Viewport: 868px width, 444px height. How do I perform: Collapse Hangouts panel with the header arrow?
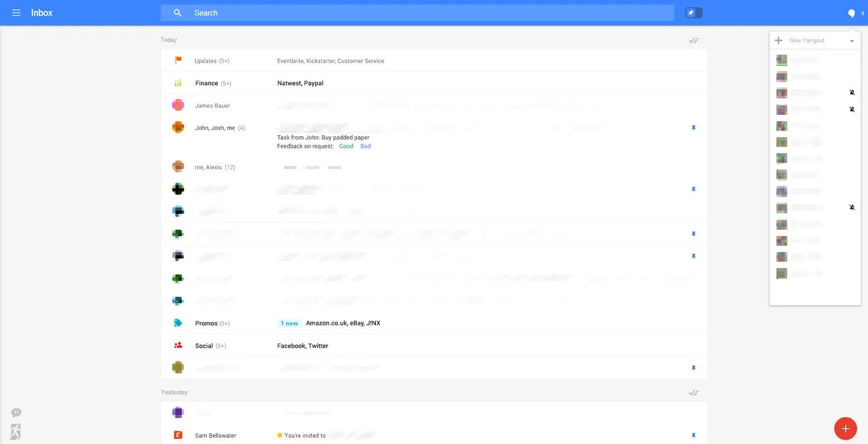[x=862, y=13]
